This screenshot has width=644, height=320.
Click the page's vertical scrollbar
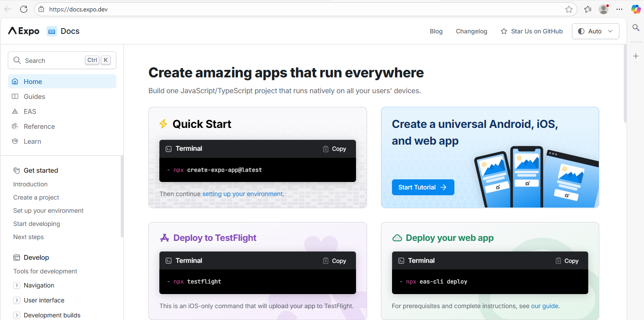click(625, 84)
